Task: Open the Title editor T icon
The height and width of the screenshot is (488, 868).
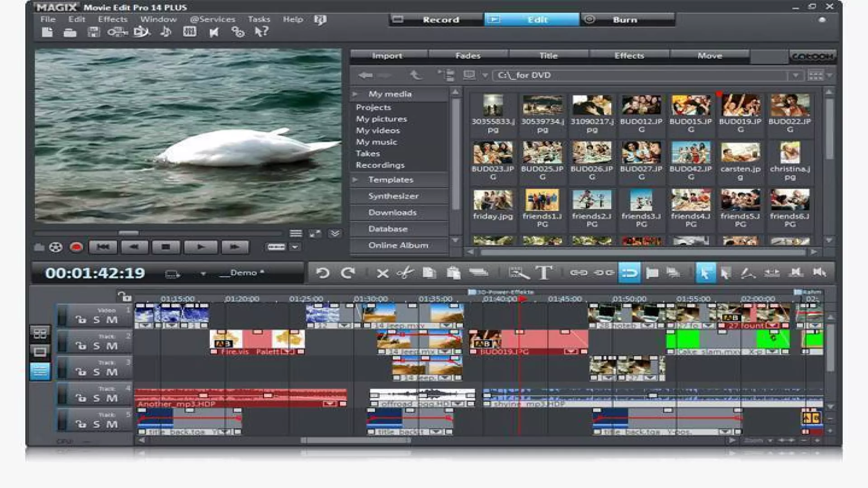Action: (544, 273)
